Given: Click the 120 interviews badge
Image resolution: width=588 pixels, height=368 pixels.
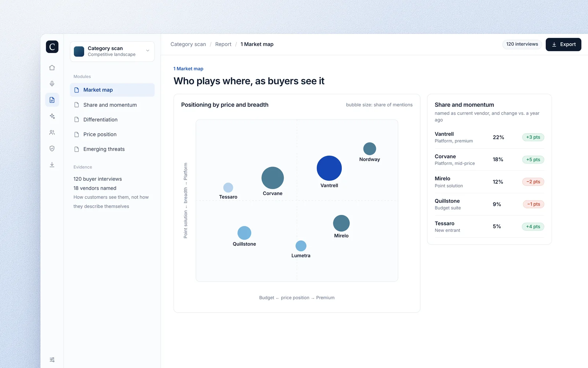Looking at the screenshot, I should click(522, 44).
